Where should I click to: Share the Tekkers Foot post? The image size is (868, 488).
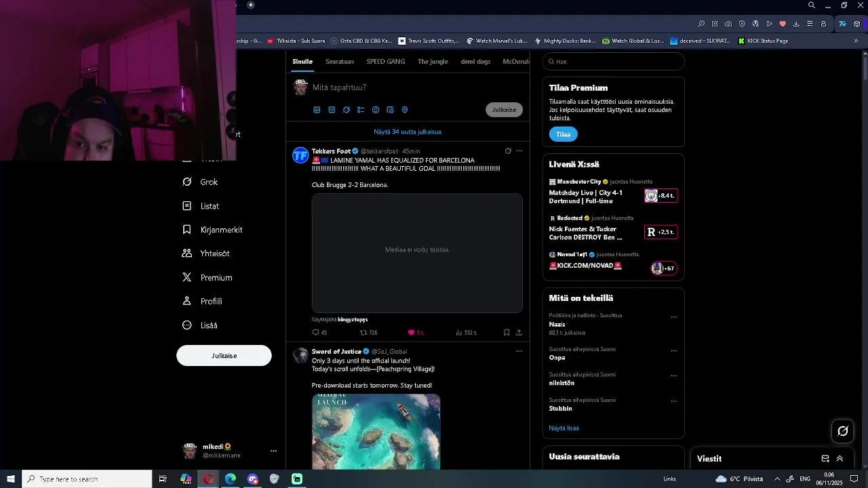pos(519,333)
